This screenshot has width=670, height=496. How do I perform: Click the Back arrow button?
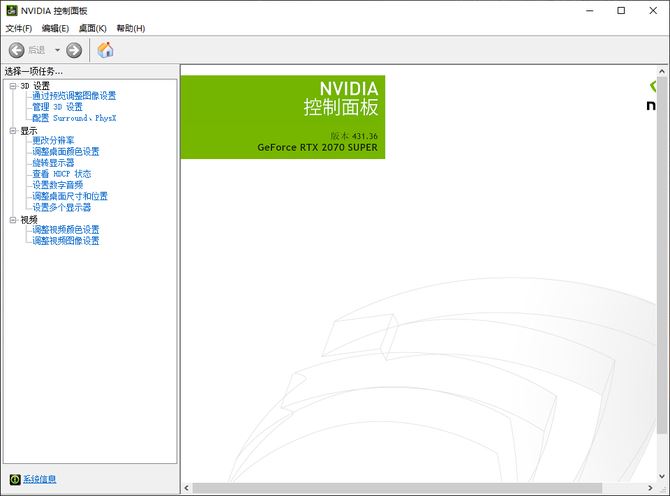coord(16,50)
